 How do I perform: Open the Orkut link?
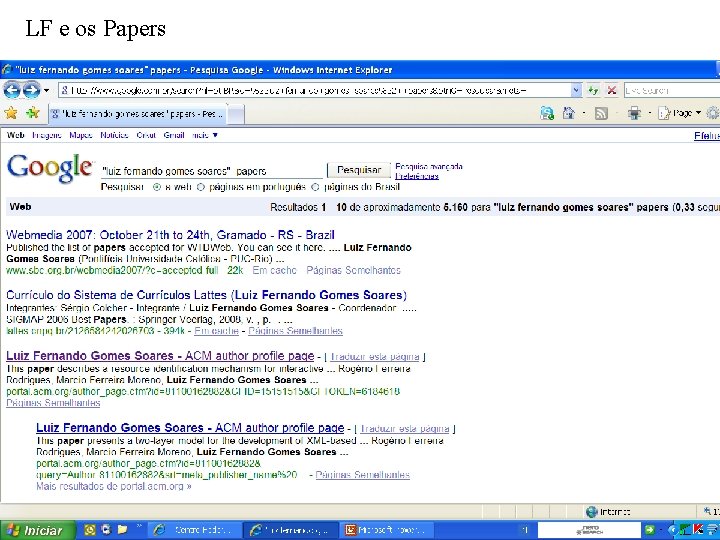(x=146, y=135)
